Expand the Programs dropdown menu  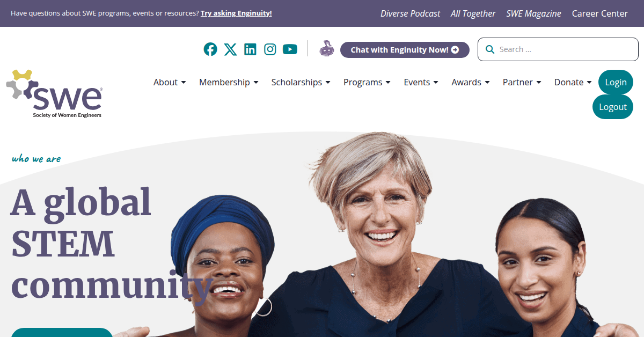367,82
